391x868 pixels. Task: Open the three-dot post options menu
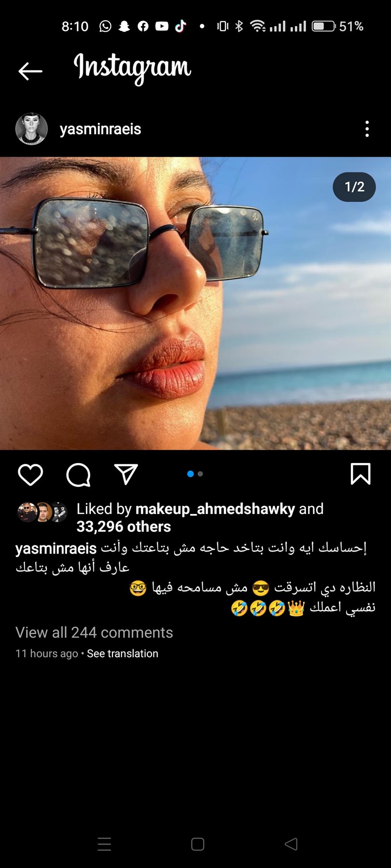[367, 129]
